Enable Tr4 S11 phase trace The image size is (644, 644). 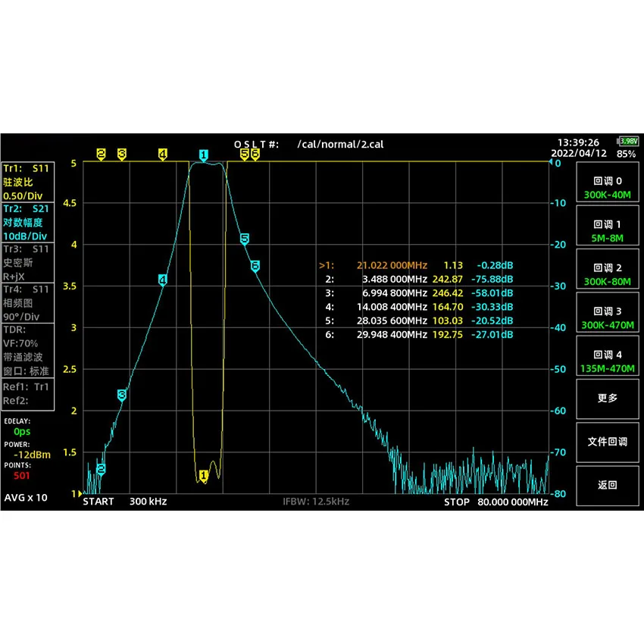(x=28, y=303)
